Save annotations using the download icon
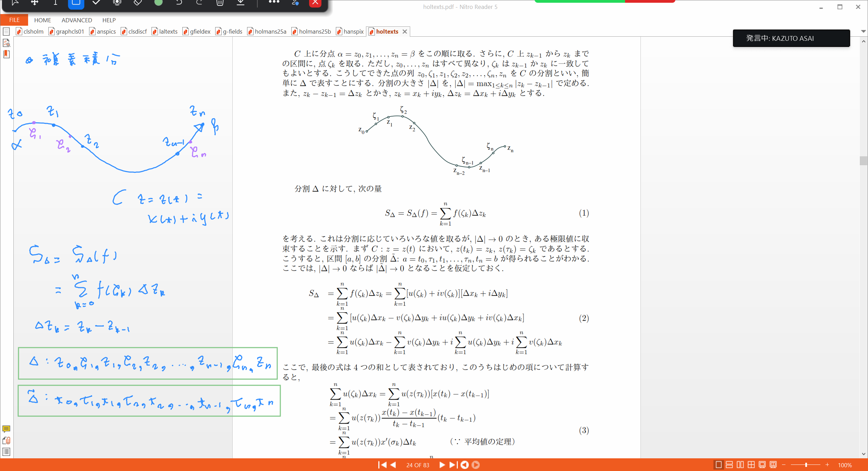The image size is (868, 471). pos(240,3)
